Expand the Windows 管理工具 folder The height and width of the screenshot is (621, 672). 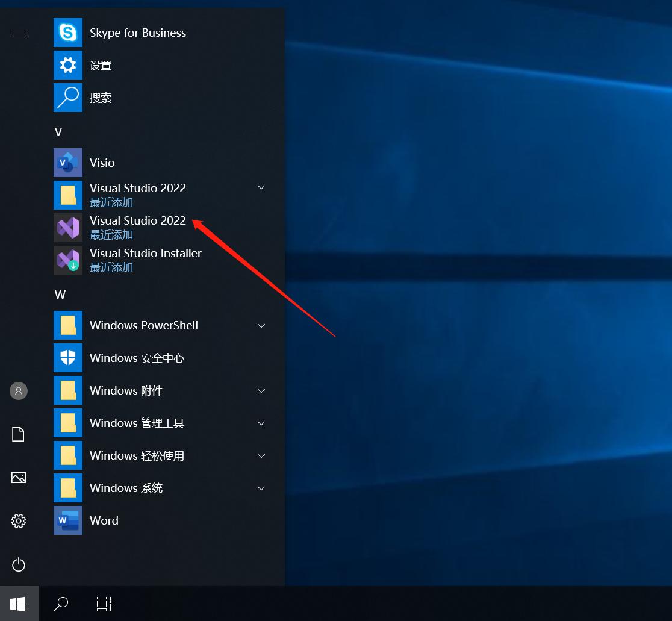[x=261, y=423]
